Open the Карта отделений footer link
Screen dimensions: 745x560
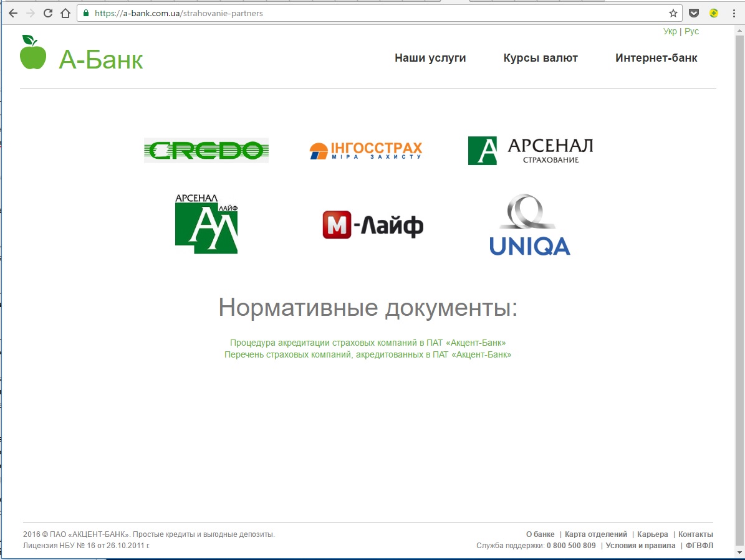pyautogui.click(x=596, y=534)
